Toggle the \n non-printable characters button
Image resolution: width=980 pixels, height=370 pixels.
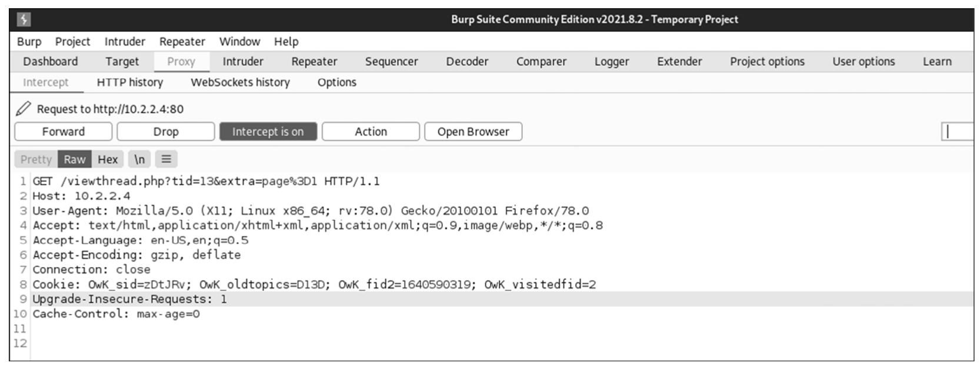coord(139,159)
